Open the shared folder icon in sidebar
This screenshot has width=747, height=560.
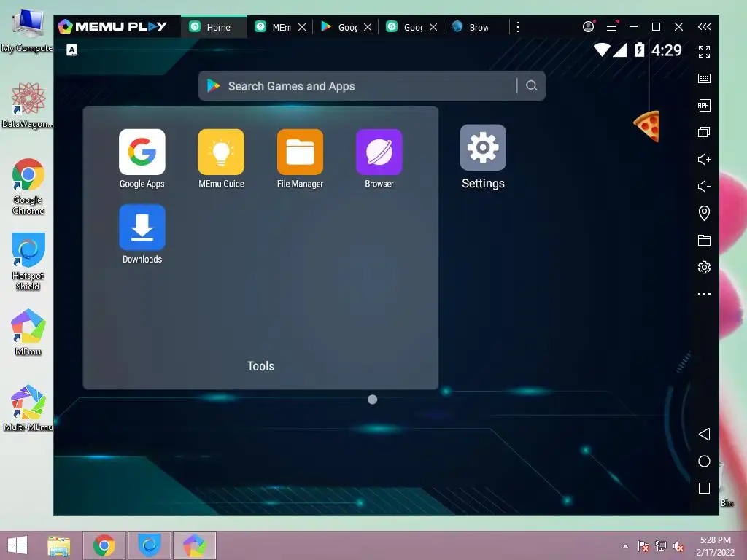click(x=704, y=240)
